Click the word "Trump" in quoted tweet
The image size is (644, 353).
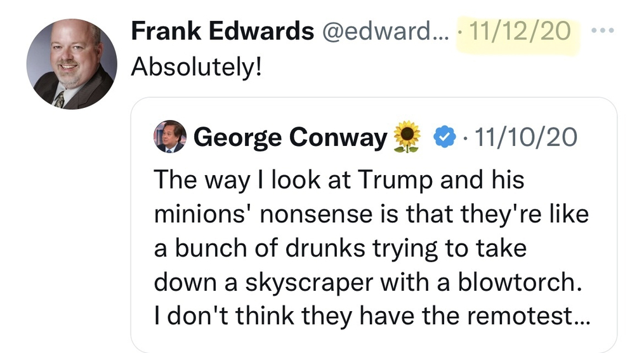coord(395,180)
